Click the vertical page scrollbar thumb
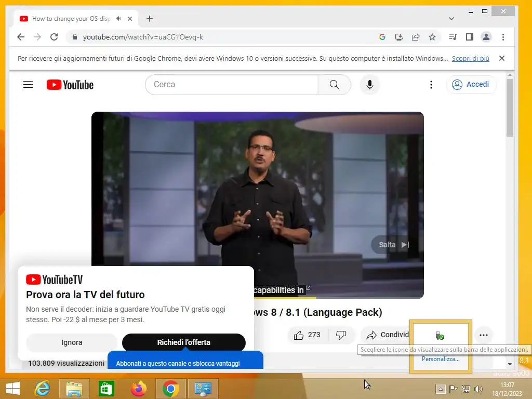This screenshot has height=399, width=532. 510,108
